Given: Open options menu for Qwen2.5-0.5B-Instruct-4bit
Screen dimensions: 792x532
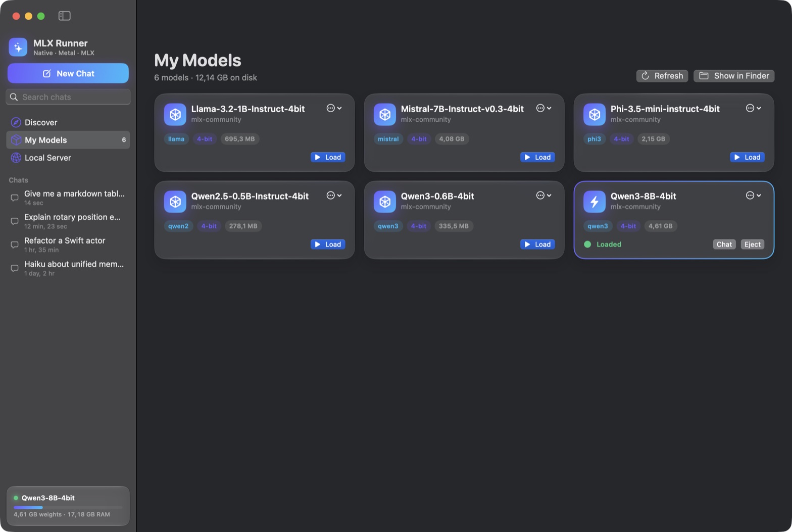Looking at the screenshot, I should (334, 196).
